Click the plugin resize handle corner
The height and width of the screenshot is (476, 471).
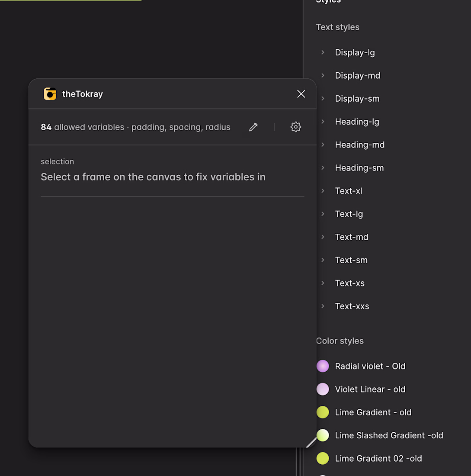[311, 442]
